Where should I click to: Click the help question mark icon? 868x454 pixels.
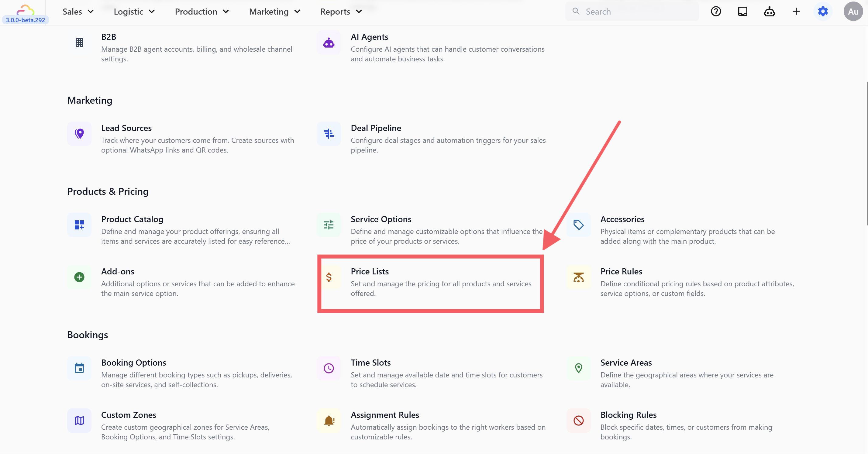pyautogui.click(x=716, y=12)
